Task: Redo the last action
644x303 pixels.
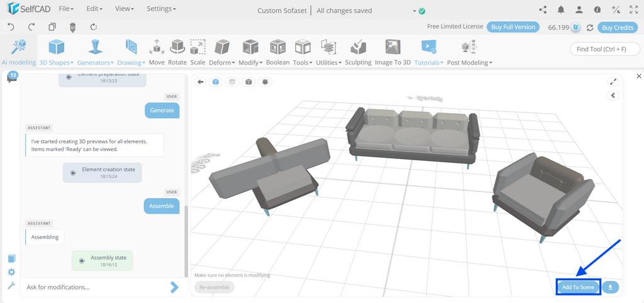Action: (x=31, y=27)
